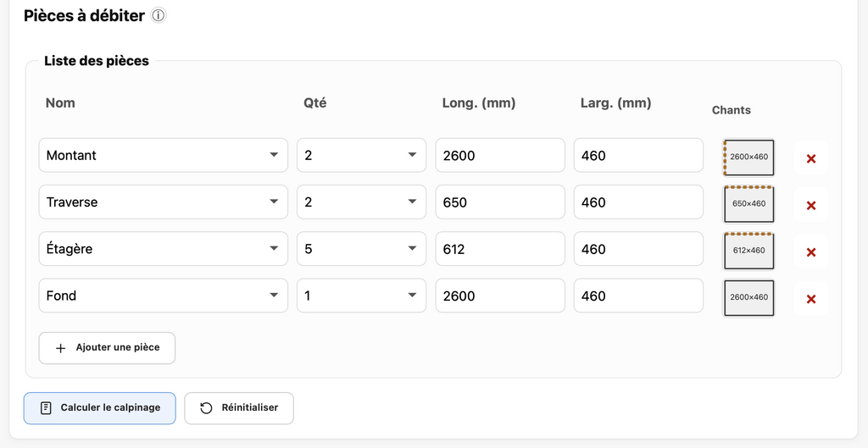Screen dimensions: 868x448
Task: Expand the Traverse name dropdown
Action: pos(164,202)
